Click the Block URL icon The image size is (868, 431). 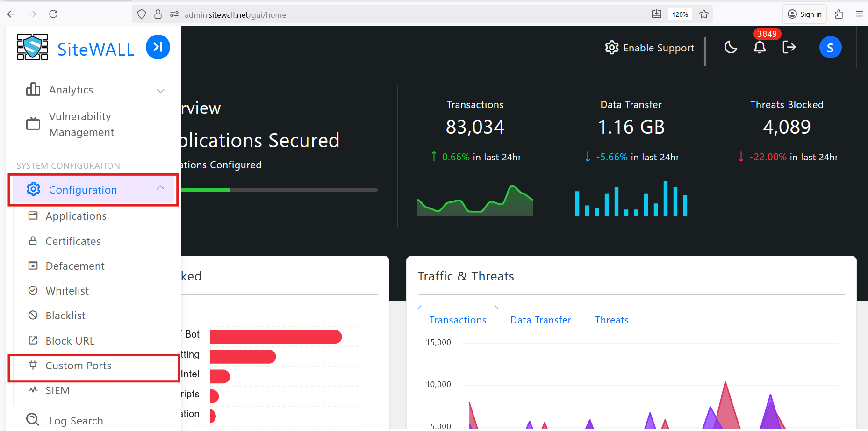(x=33, y=340)
